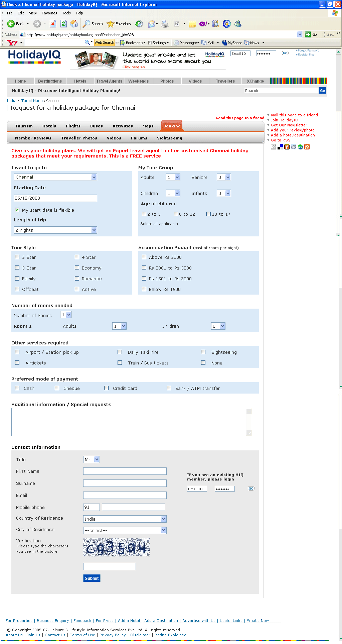Switch to the Hotels tab under Chennai

(49, 126)
